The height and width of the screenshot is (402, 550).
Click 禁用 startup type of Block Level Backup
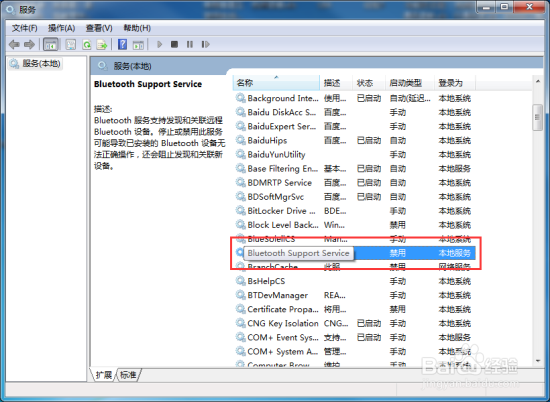[398, 225]
